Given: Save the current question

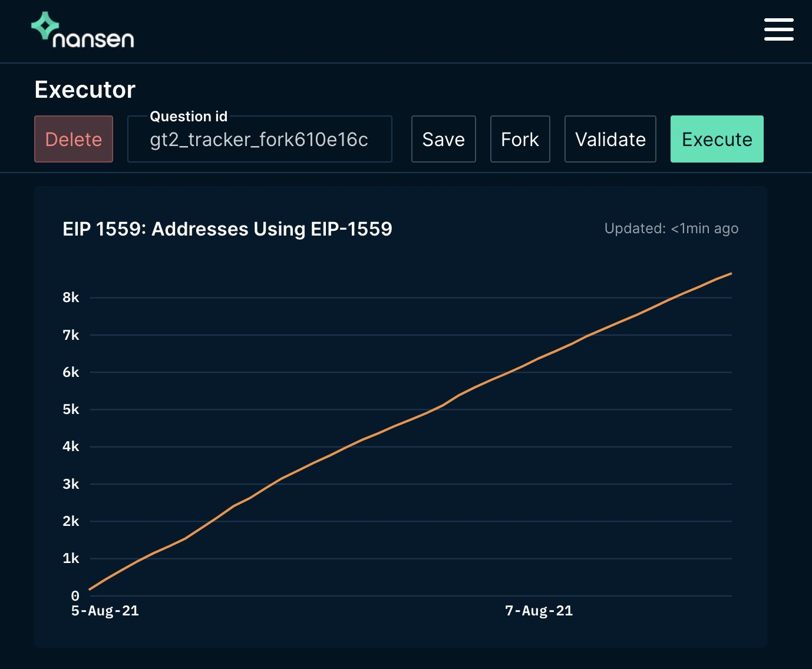Looking at the screenshot, I should click(444, 139).
